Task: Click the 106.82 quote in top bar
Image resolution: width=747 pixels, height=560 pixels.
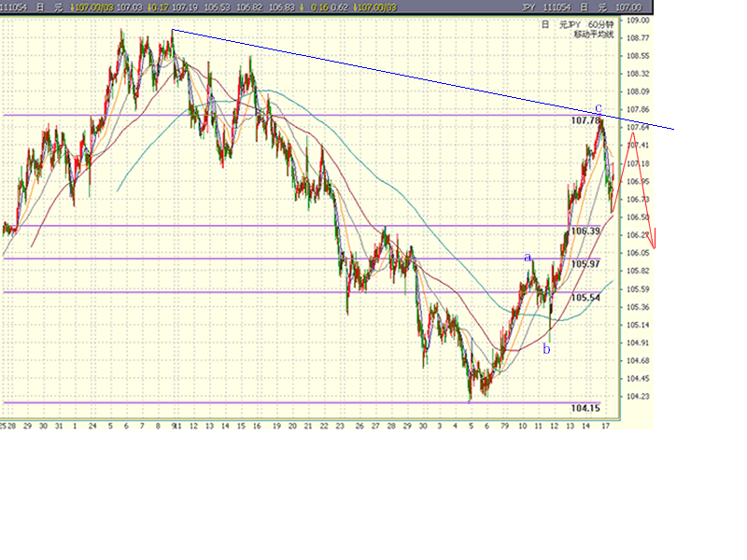Action: 249,7
